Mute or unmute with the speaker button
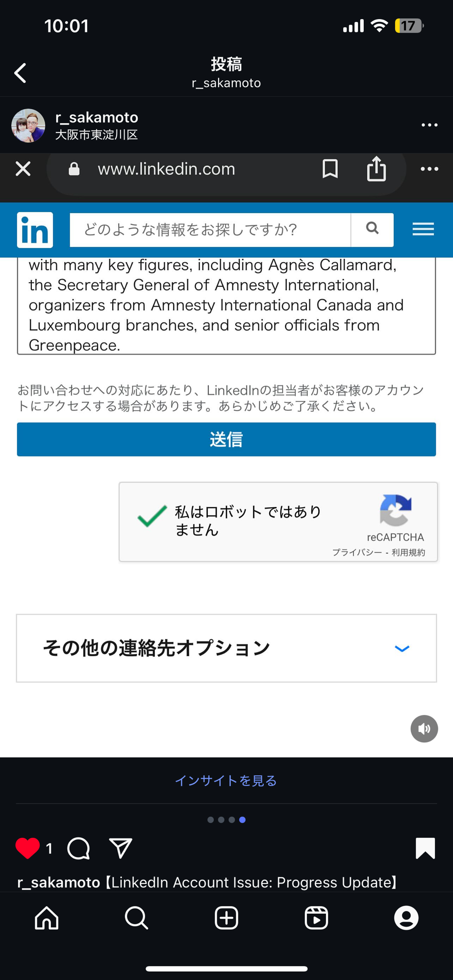Image resolution: width=453 pixels, height=980 pixels. click(424, 729)
